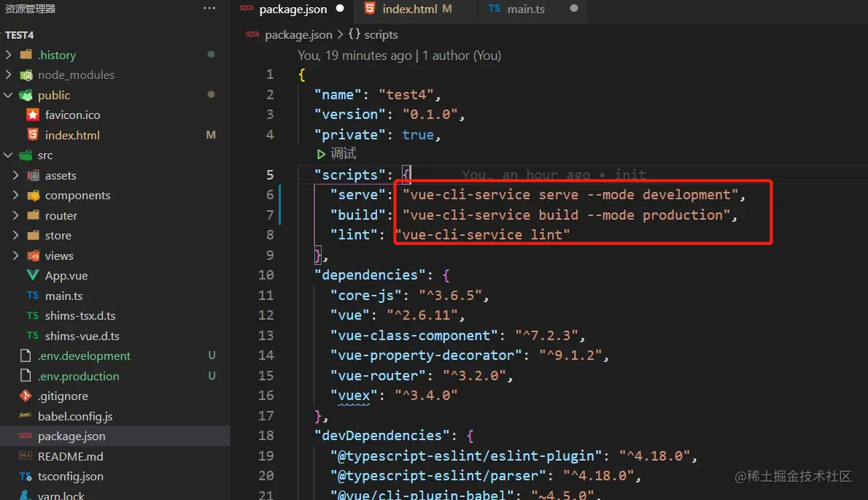The height and width of the screenshot is (500, 868).
Task: Click the node_modules folder icon
Action: [x=26, y=74]
